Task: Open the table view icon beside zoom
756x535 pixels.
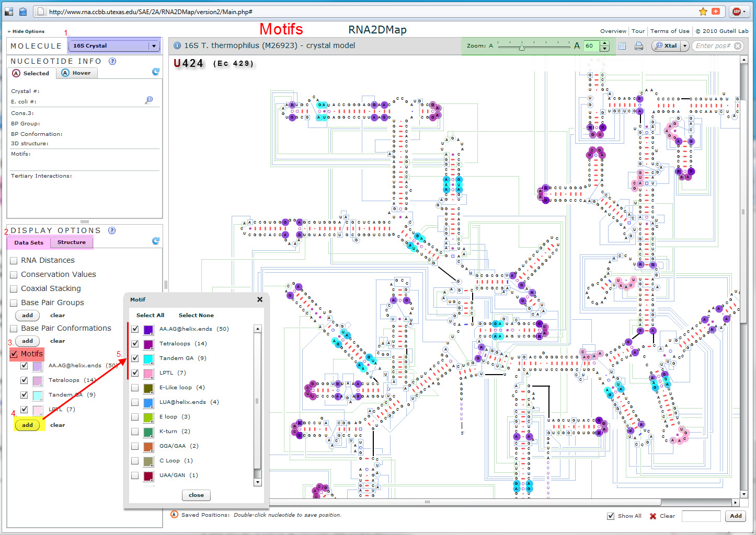Action: click(x=622, y=46)
